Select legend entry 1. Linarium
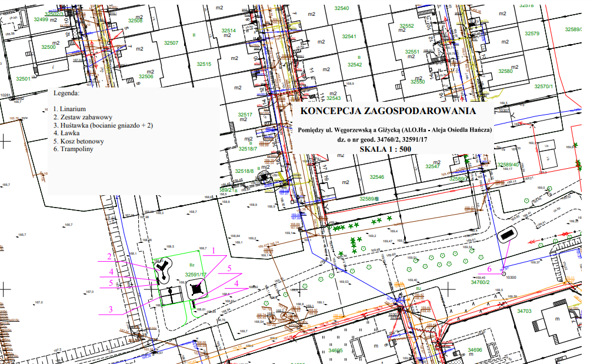Viewport: 590px width, 364px height. pos(69,109)
